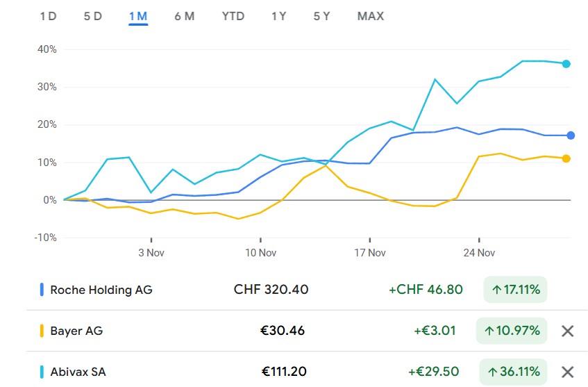
Task: Click the yellow Bayer line endpoint dot
Action: (x=566, y=158)
